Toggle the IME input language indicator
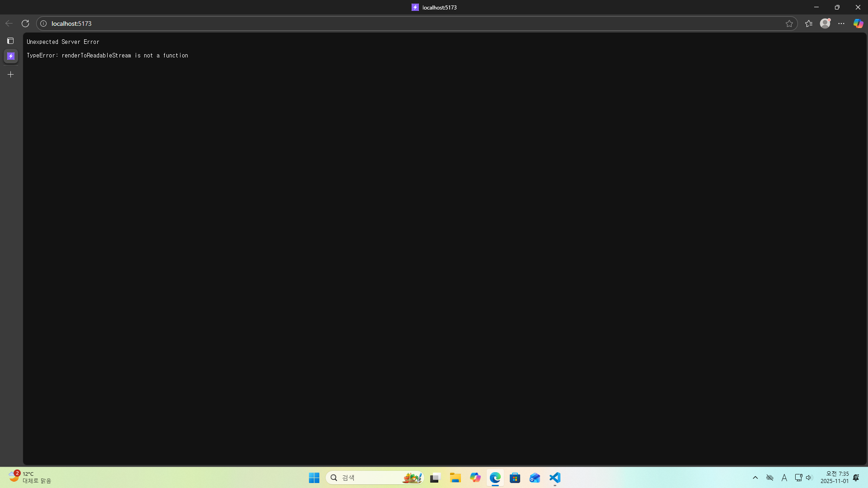Viewport: 868px width, 488px height. (784, 478)
